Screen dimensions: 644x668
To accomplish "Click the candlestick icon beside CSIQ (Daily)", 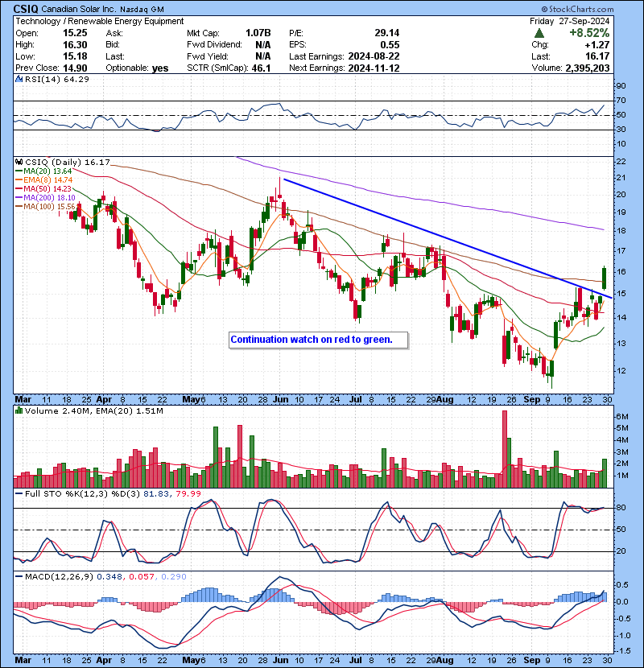I will tap(19, 163).
